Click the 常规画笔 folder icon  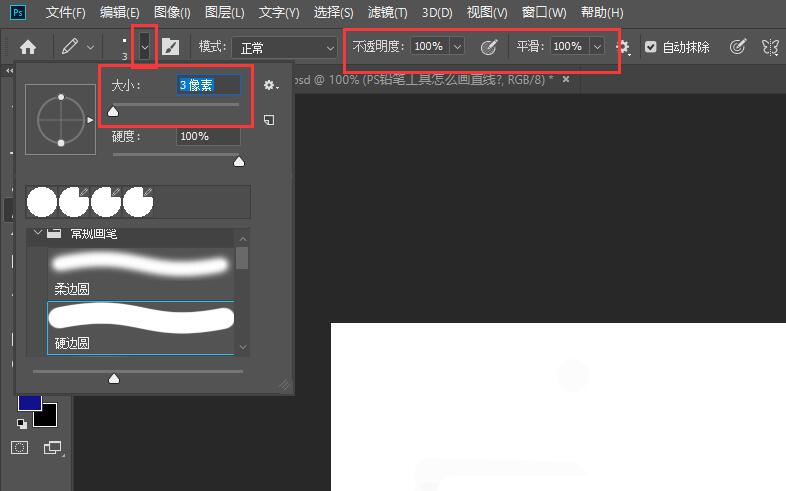[54, 233]
